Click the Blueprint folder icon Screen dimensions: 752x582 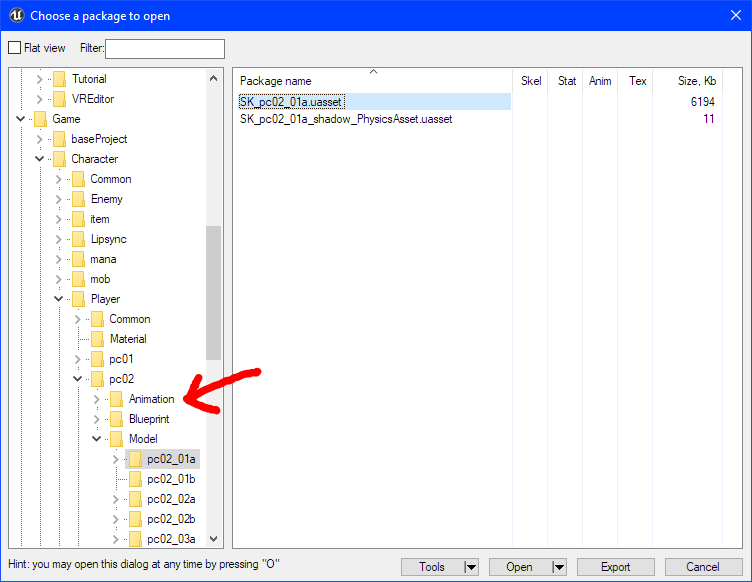point(117,419)
